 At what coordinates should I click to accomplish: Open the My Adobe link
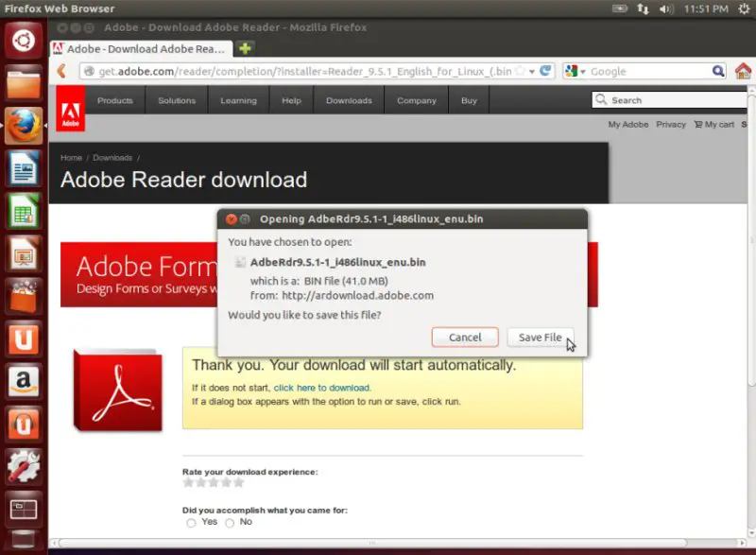click(627, 125)
